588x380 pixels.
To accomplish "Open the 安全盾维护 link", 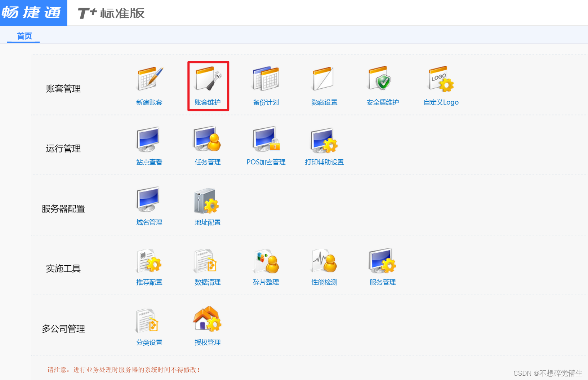I will click(x=383, y=102).
